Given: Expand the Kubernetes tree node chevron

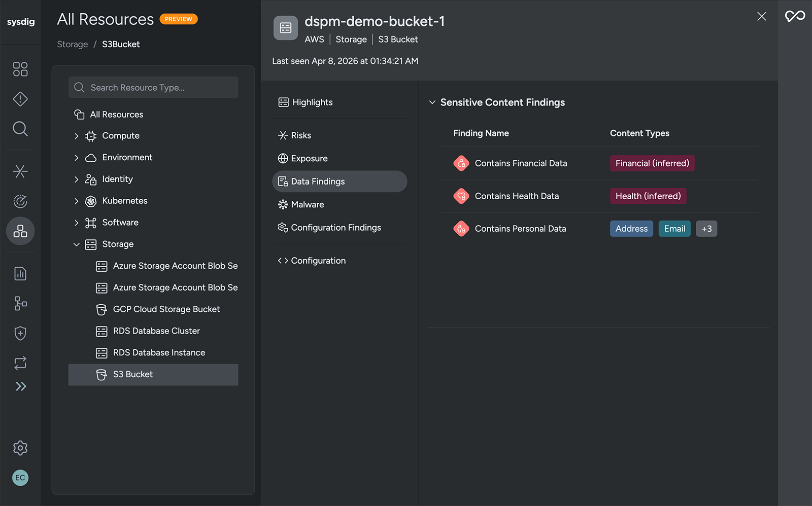Looking at the screenshot, I should point(77,201).
